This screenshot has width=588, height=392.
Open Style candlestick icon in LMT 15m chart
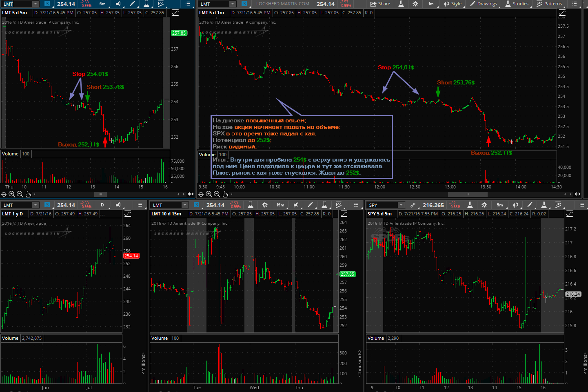pos(296,205)
